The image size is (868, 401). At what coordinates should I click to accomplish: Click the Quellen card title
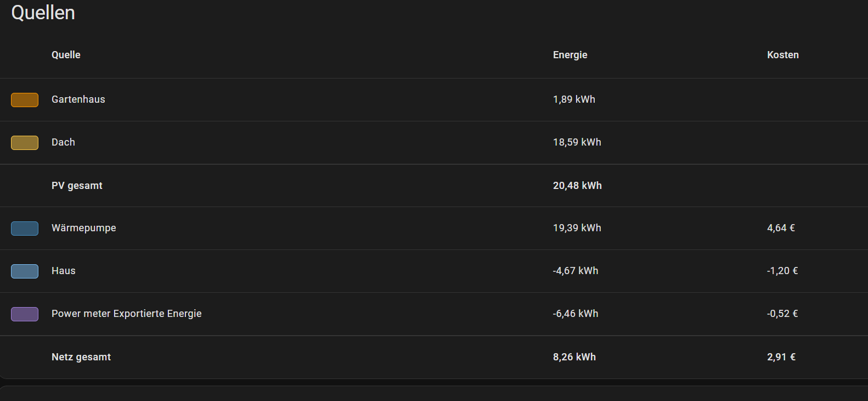tap(43, 13)
